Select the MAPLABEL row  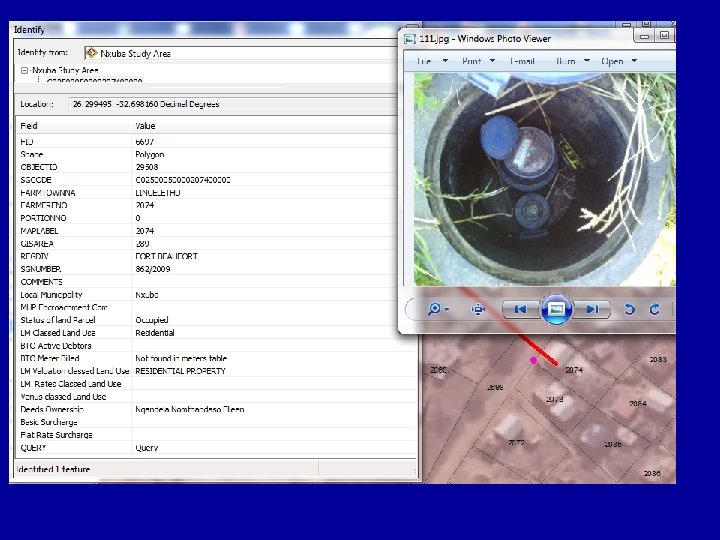216,231
